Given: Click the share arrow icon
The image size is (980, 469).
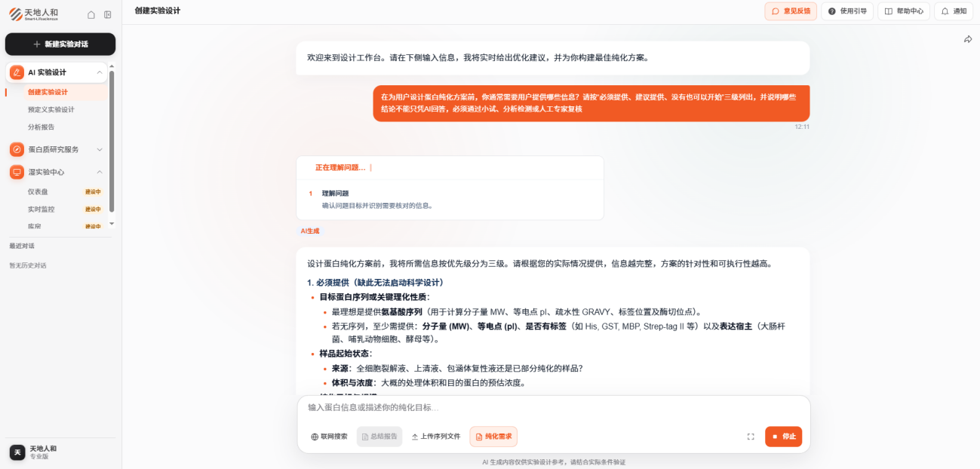Looking at the screenshot, I should coord(968,39).
